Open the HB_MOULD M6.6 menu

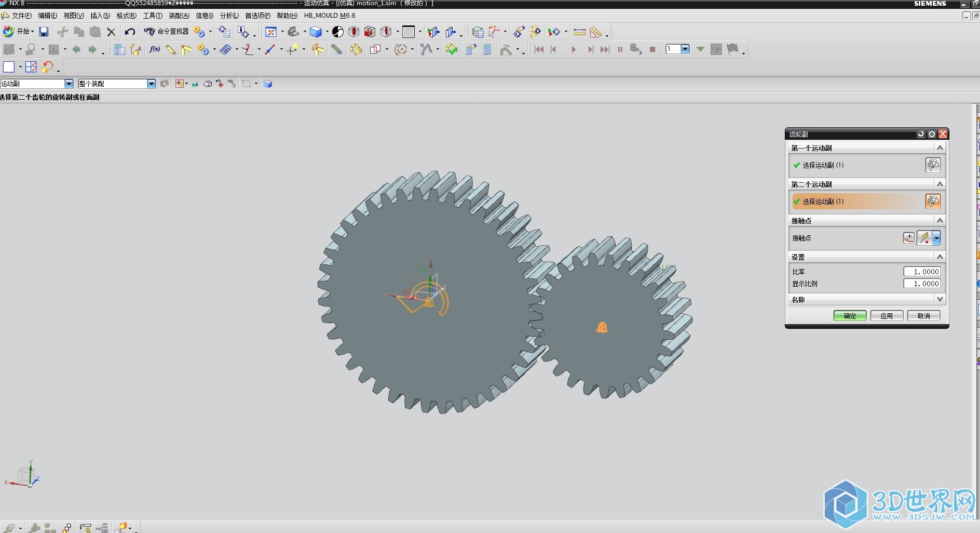point(330,16)
